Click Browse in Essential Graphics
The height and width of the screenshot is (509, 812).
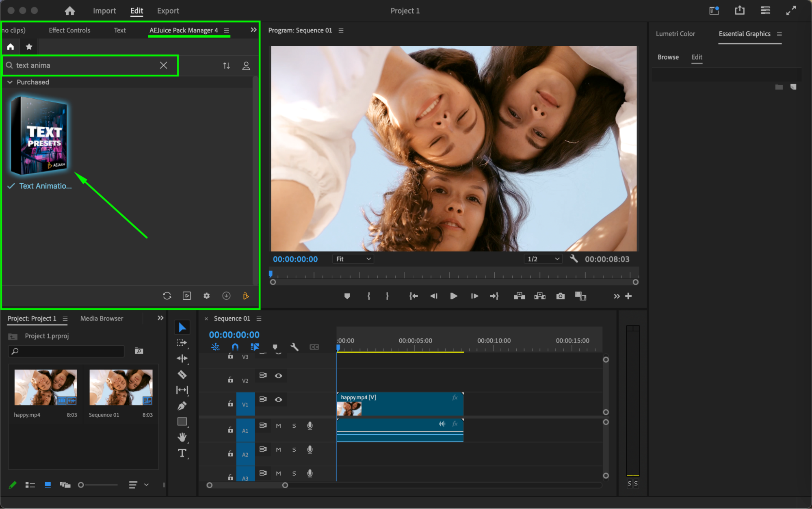[x=668, y=57]
